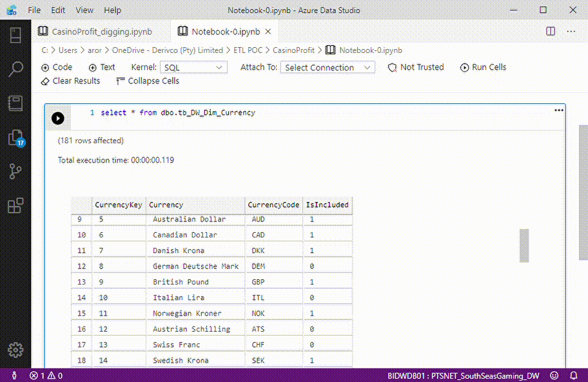The image size is (588, 382).
Task: Open the notifications bell in the status bar
Action: (574, 375)
